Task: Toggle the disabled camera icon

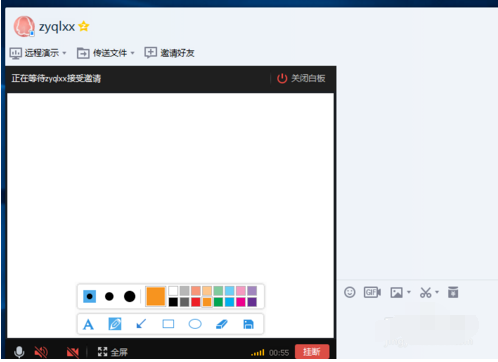Action: tap(72, 352)
